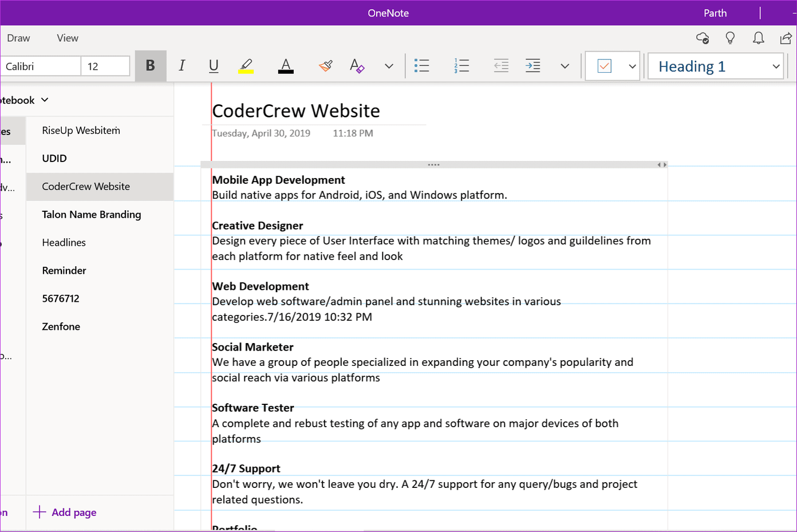Click the 11:18 PM page time

point(353,133)
